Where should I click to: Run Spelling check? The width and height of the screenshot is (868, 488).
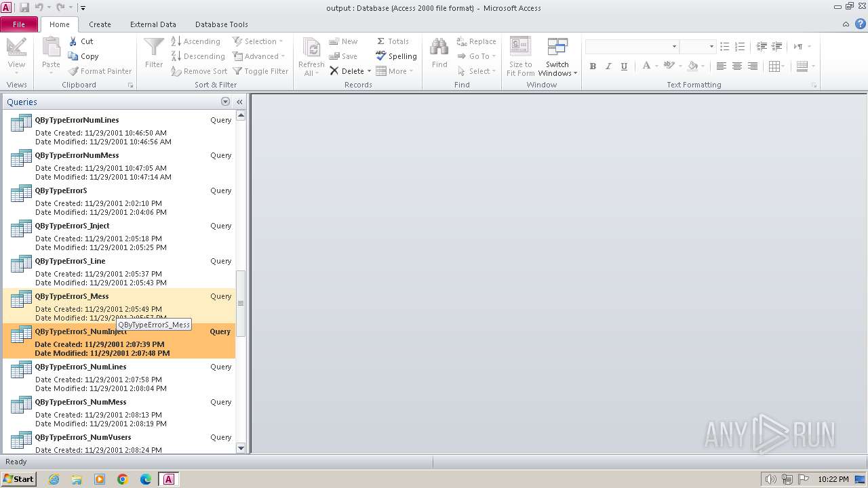point(396,56)
